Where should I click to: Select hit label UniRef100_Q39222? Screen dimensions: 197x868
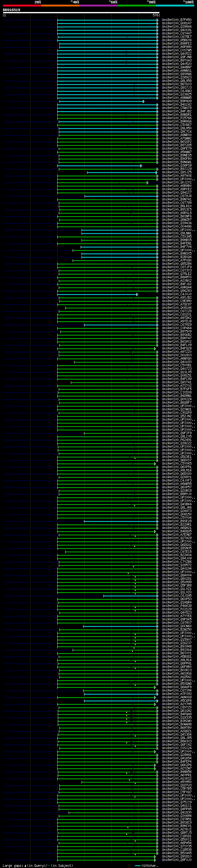[x=177, y=443]
